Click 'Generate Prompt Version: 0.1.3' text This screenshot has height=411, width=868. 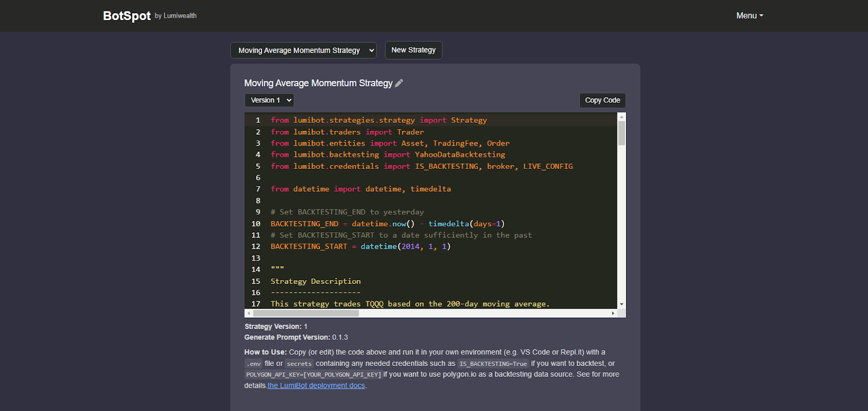[296, 337]
